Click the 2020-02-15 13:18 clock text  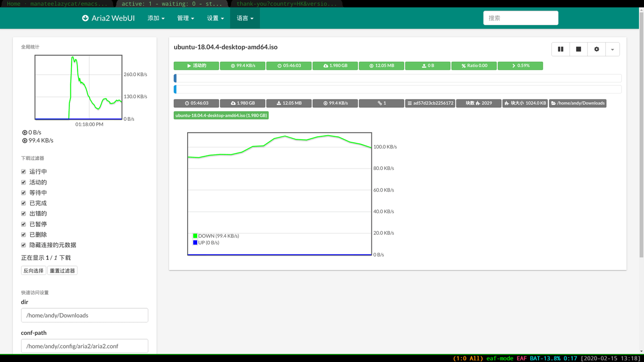611,358
